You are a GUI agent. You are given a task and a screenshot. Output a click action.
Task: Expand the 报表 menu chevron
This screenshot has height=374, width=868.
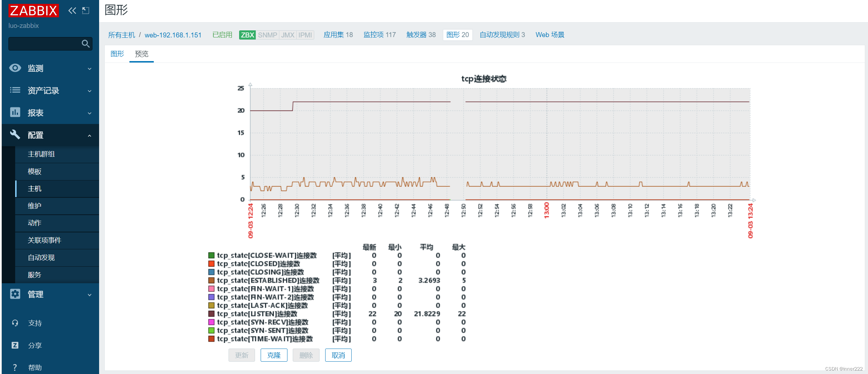tap(90, 113)
